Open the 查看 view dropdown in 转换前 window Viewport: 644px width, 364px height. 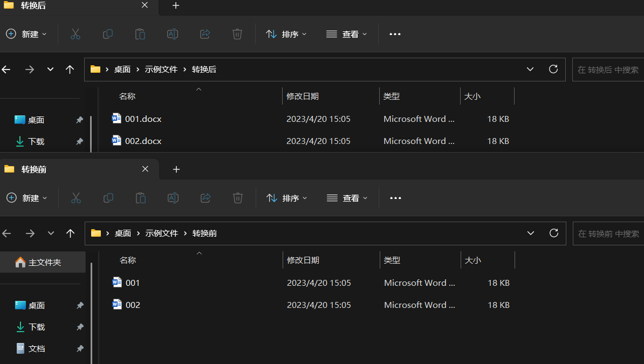[x=347, y=198]
